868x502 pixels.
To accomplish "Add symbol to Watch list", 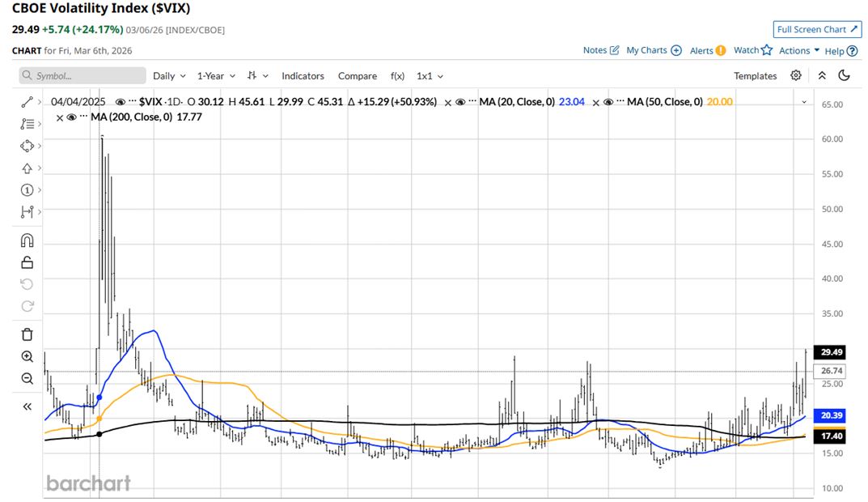I will coord(752,50).
